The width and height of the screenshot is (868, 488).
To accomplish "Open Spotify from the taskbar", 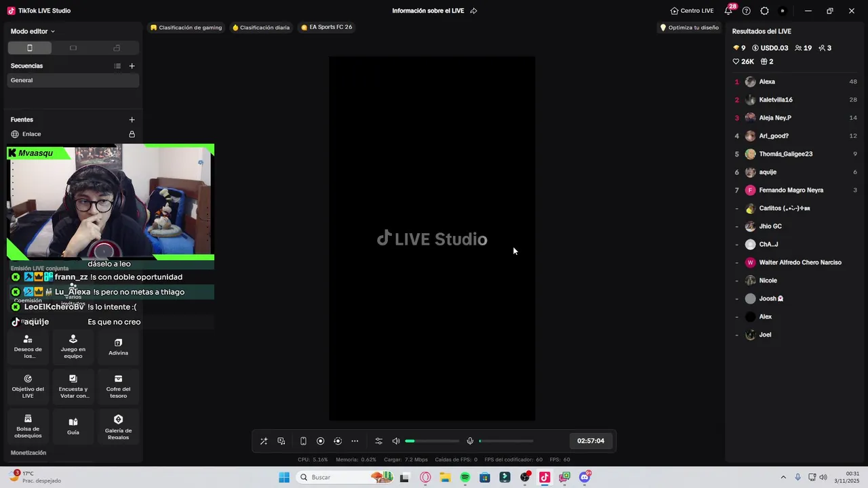I will 465,478.
